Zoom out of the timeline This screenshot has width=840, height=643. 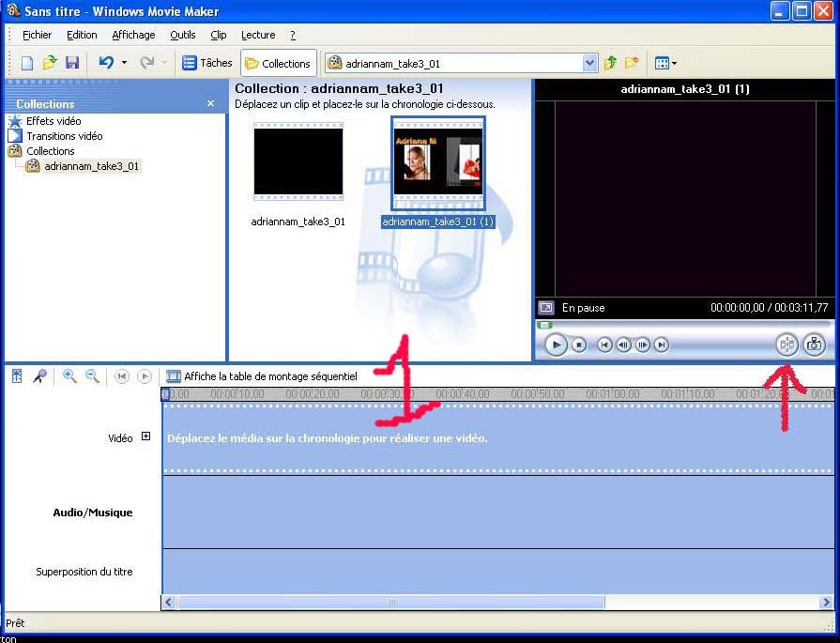(92, 376)
